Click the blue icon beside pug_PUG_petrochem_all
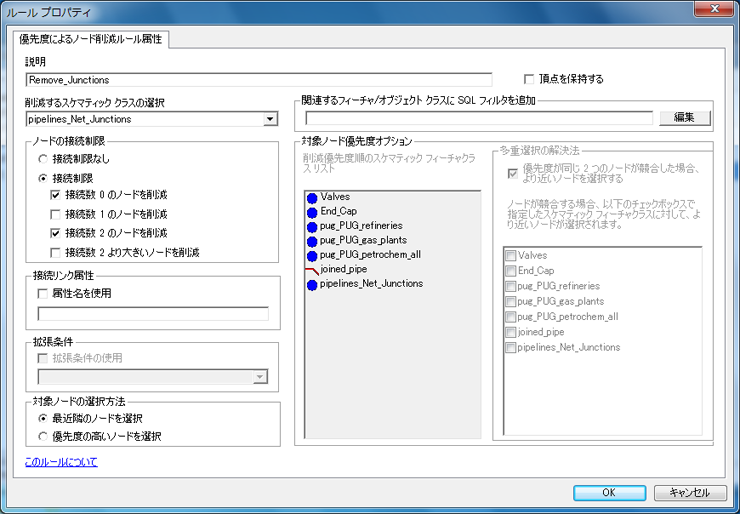The image size is (740, 514). pyautogui.click(x=311, y=256)
